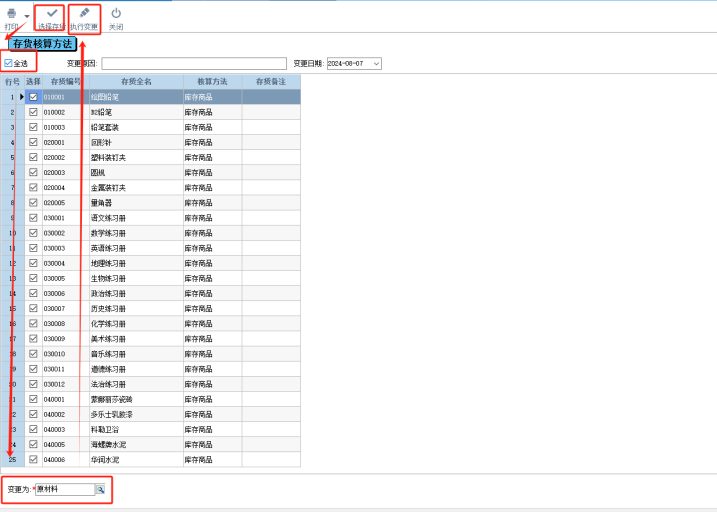Viewport: 717px width, 512px height.
Task: Select the 英语练习册 cell
Action: coord(136,248)
